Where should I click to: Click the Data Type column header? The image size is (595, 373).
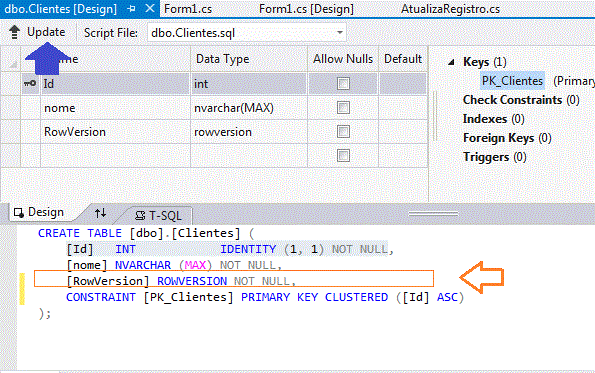[249, 59]
